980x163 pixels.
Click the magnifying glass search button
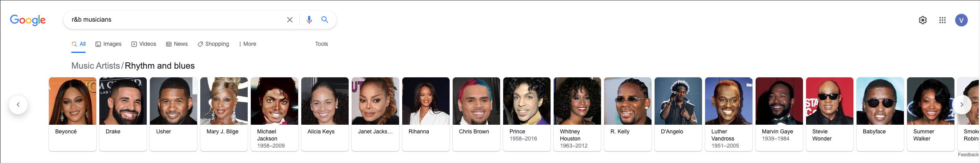[x=325, y=20]
